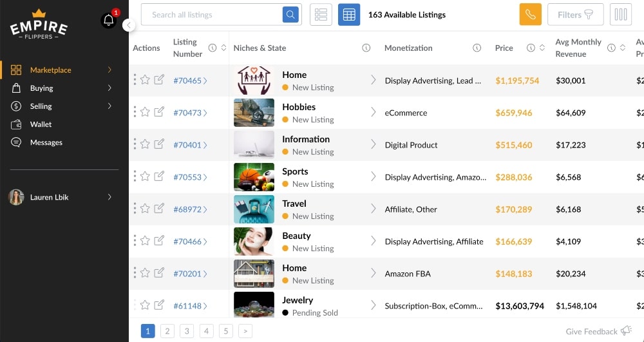Click the search magnifier button

click(x=291, y=15)
